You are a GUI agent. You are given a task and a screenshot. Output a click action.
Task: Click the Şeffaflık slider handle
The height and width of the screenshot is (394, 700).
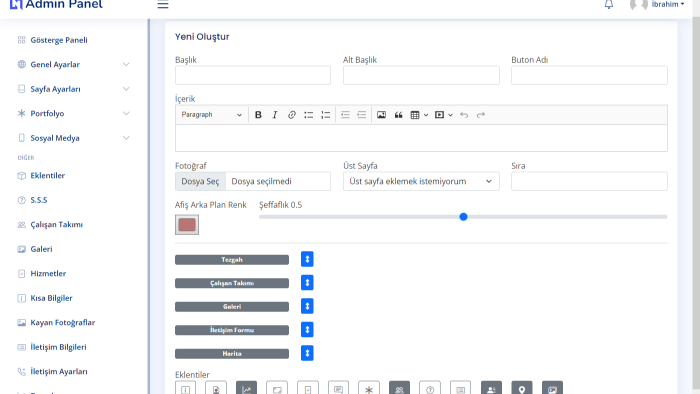point(463,217)
